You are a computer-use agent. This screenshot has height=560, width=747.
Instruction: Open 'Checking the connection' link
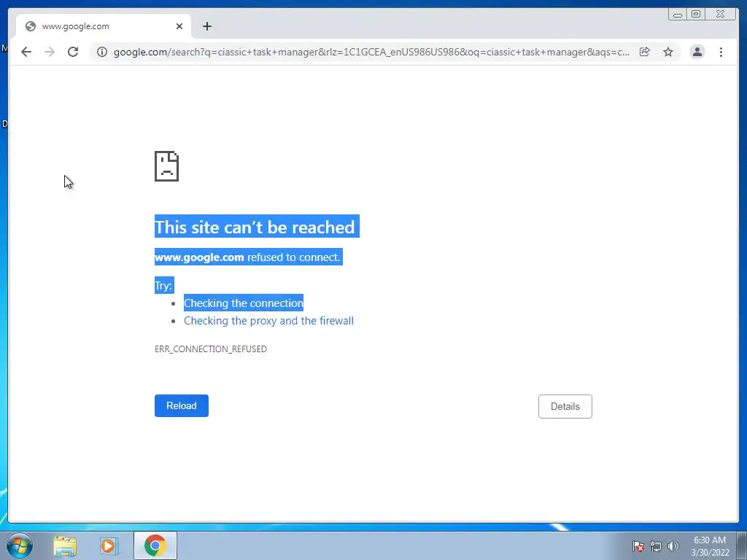[244, 303]
